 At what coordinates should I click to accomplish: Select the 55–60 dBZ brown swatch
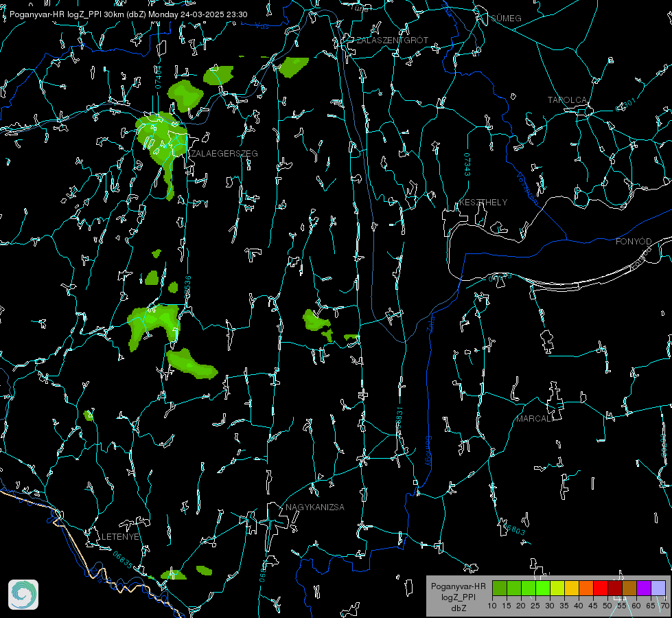[x=629, y=588]
